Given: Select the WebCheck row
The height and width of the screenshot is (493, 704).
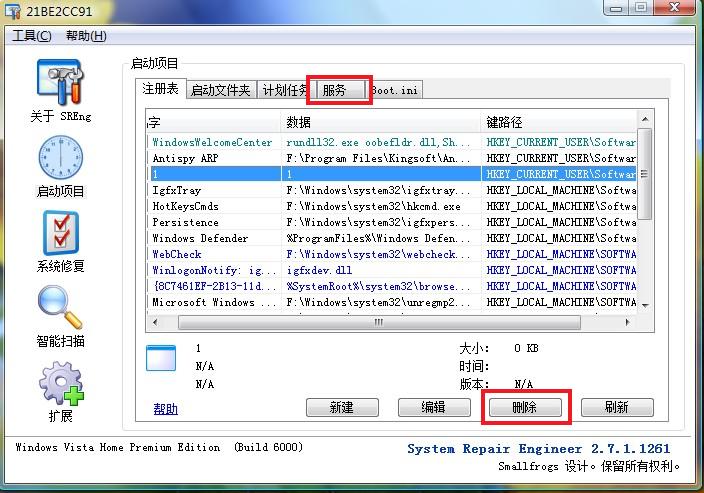Looking at the screenshot, I should (392, 254).
